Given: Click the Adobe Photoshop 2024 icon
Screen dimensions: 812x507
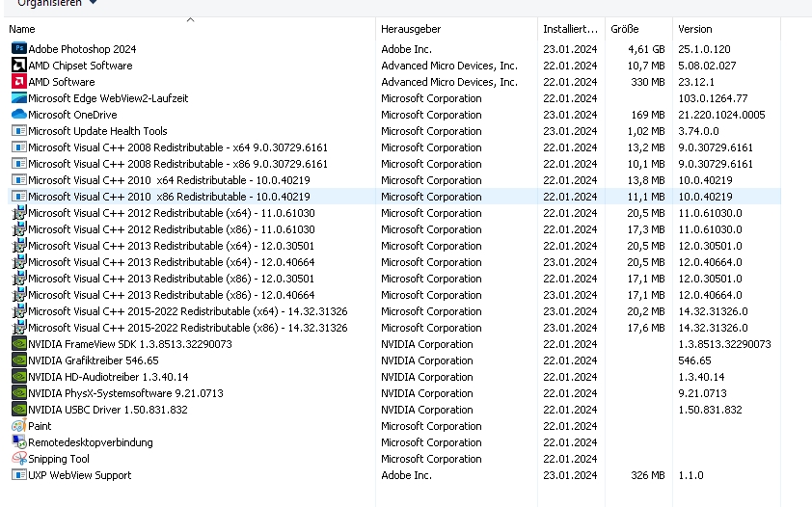Looking at the screenshot, I should [x=18, y=48].
